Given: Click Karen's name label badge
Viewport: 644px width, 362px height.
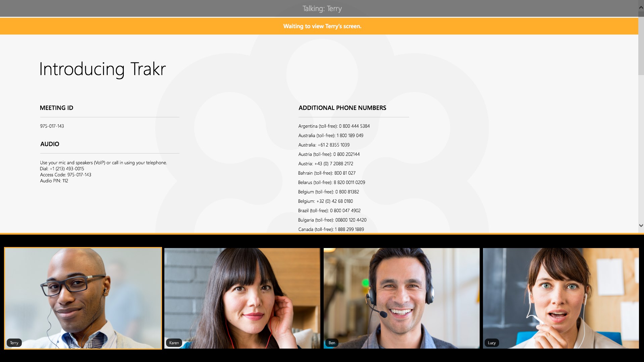Looking at the screenshot, I should tap(174, 343).
